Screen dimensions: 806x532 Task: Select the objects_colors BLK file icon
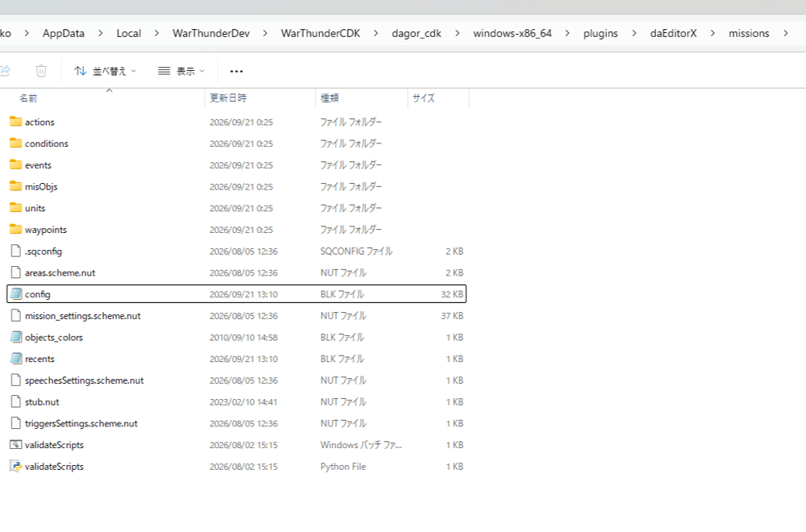(16, 337)
